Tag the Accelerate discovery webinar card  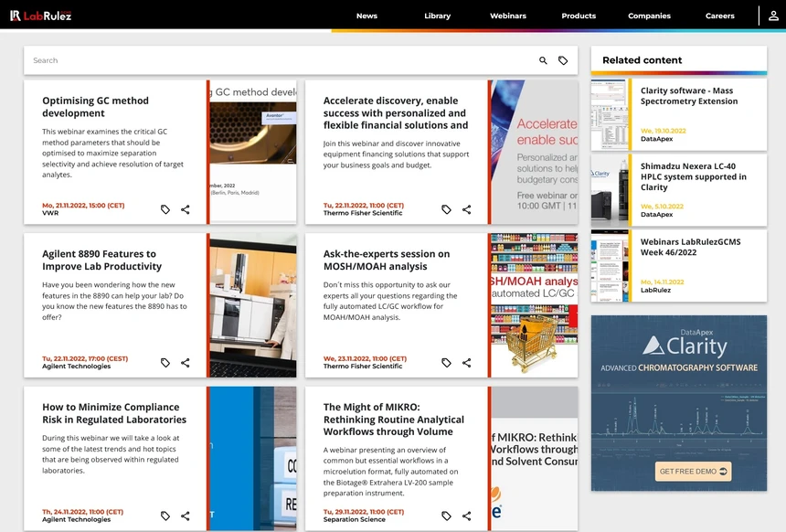446,209
